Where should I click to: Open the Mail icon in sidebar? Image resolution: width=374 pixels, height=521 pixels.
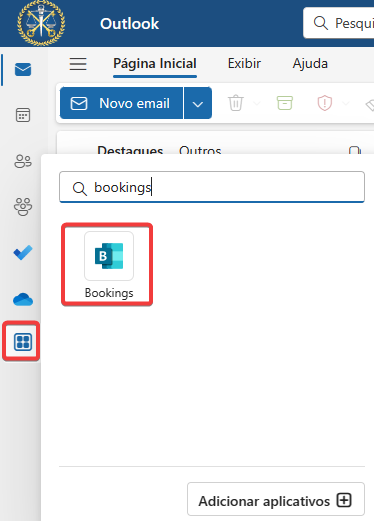tap(23, 69)
